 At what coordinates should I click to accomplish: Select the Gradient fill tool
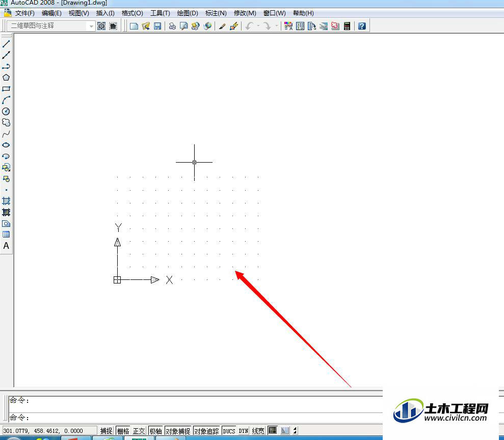click(x=6, y=212)
